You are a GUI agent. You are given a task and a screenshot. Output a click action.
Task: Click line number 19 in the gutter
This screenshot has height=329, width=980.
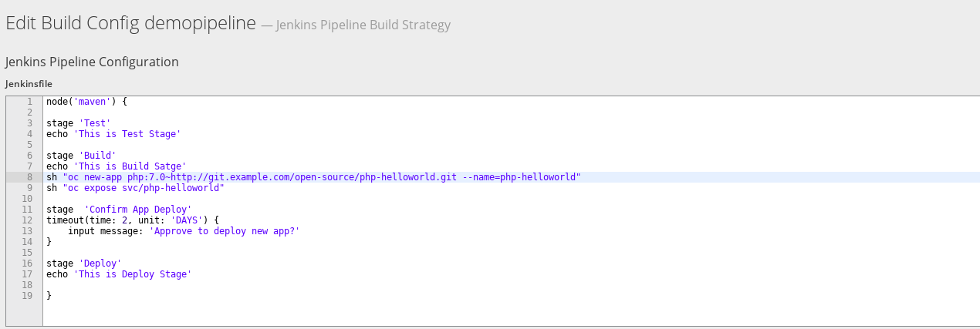pos(27,295)
